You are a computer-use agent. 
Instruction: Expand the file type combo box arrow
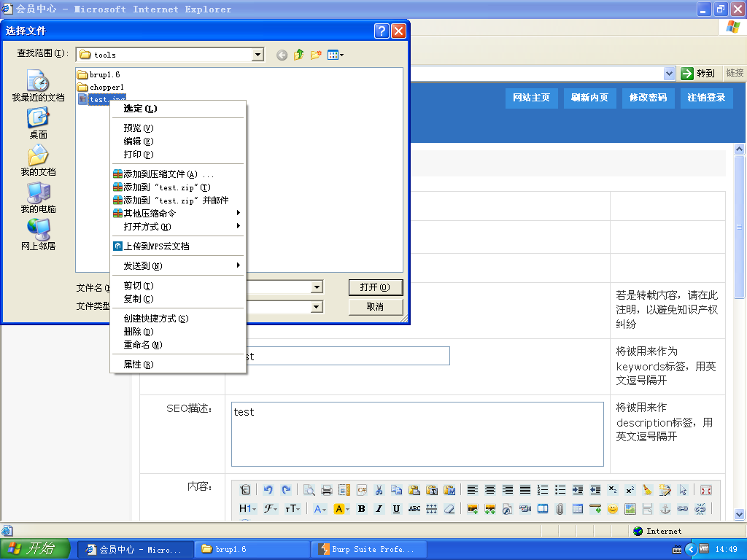[x=317, y=307]
